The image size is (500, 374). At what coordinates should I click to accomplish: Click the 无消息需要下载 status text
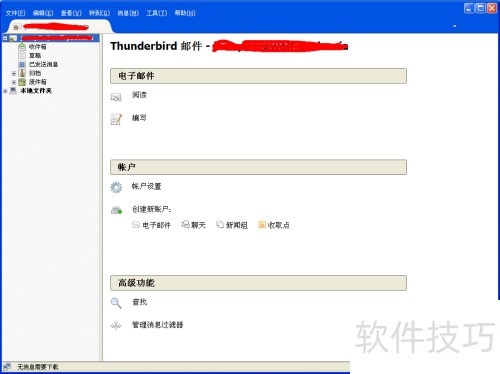(x=38, y=367)
